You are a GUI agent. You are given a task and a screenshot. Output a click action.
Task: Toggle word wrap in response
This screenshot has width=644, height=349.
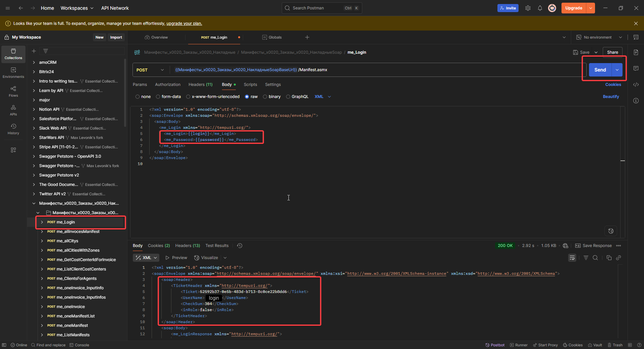[572, 258]
